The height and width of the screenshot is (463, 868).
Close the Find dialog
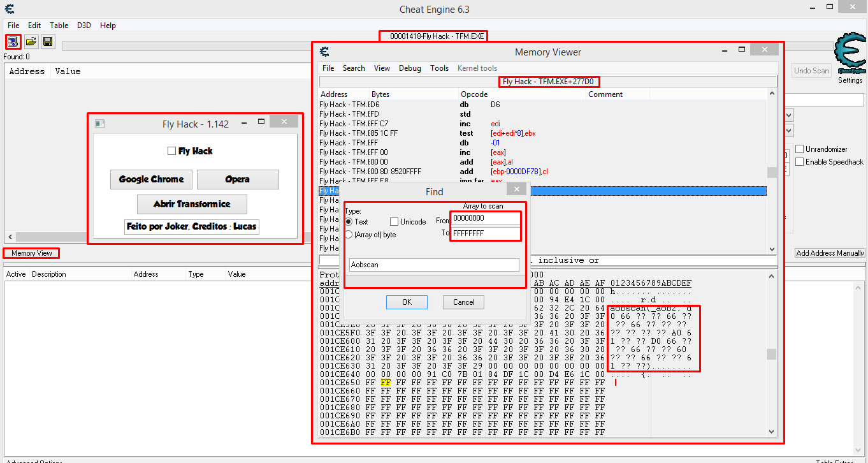pyautogui.click(x=516, y=189)
